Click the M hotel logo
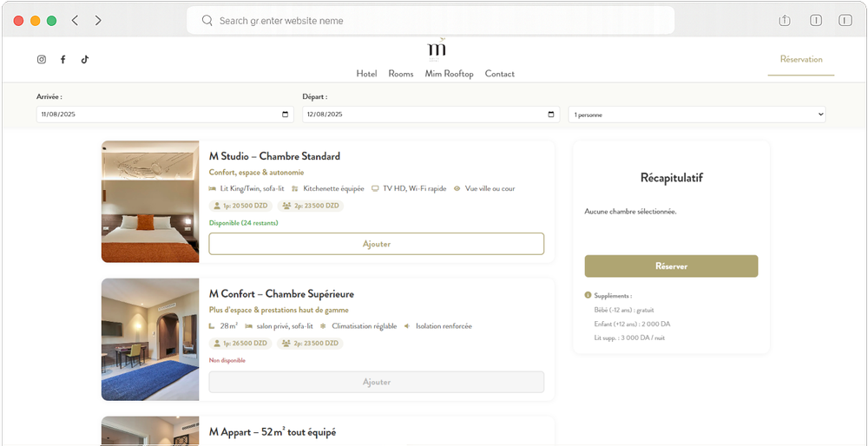Image resolution: width=868 pixels, height=446 pixels. [x=437, y=49]
